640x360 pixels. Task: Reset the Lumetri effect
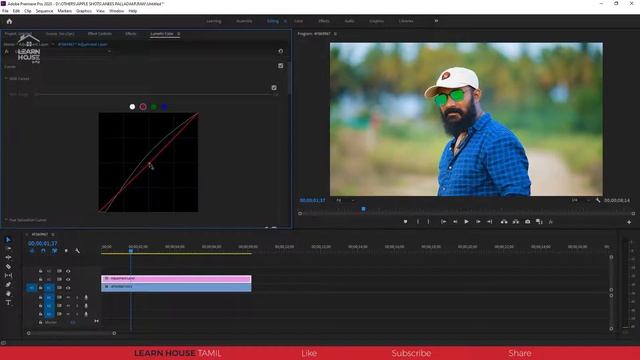click(280, 51)
